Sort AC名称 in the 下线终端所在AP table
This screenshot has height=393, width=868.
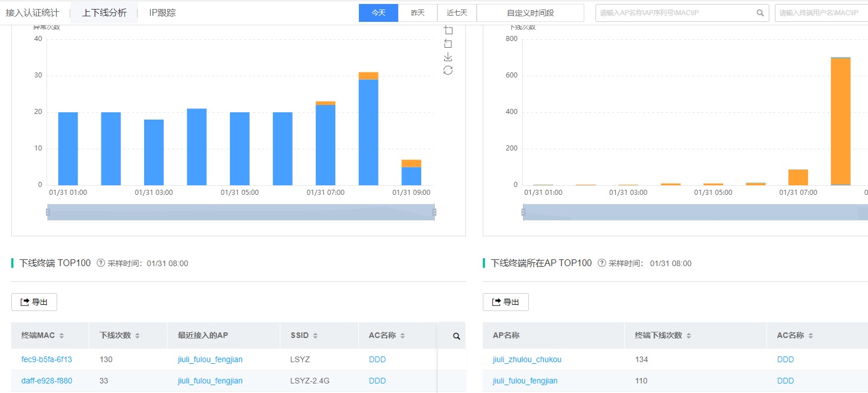(811, 336)
